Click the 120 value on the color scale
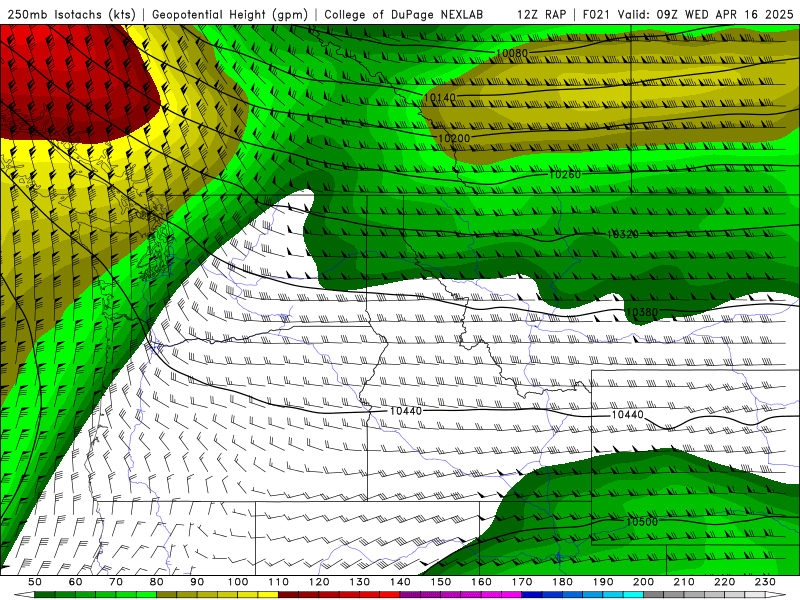 319,582
